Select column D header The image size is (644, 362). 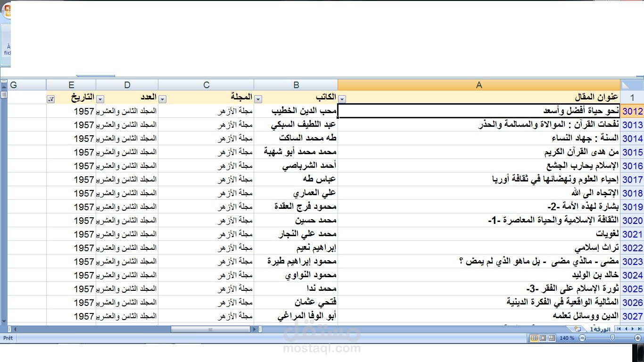127,85
